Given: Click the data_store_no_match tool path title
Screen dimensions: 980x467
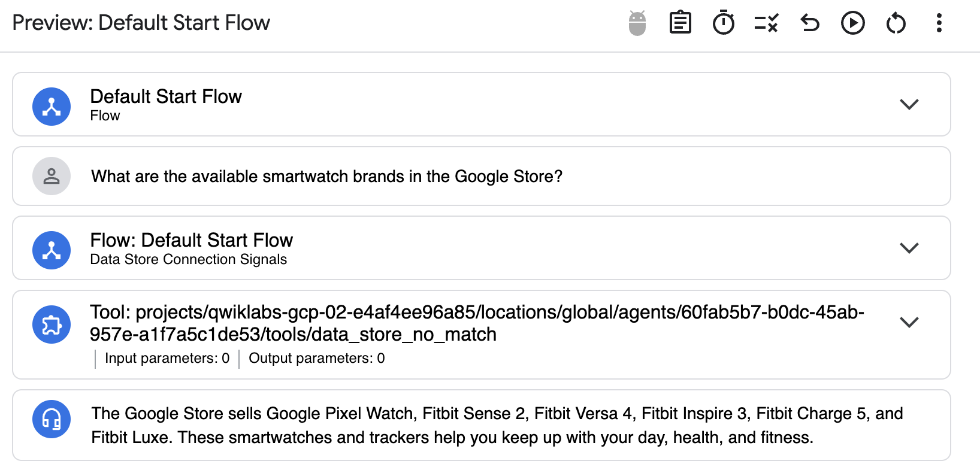Looking at the screenshot, I should pyautogui.click(x=476, y=323).
